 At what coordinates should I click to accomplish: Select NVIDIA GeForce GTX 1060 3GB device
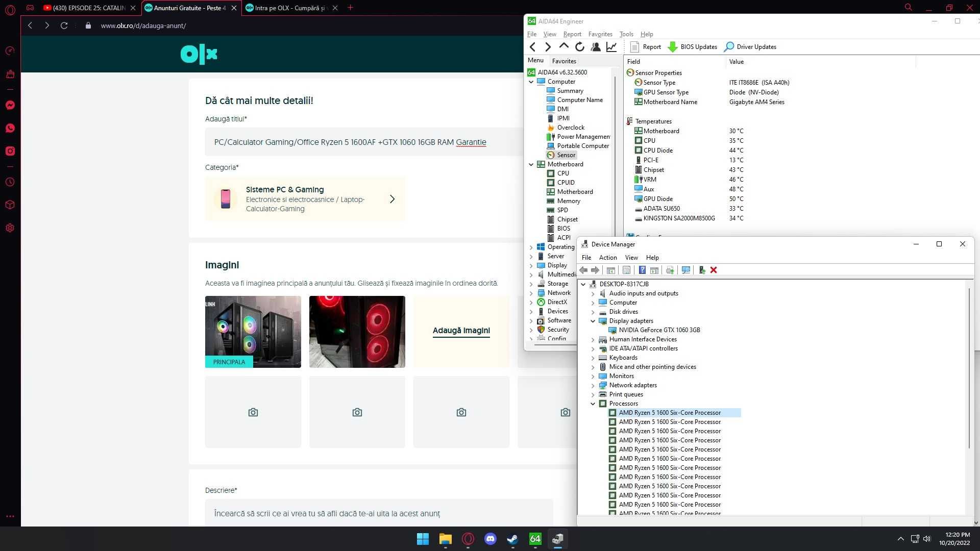coord(659,330)
